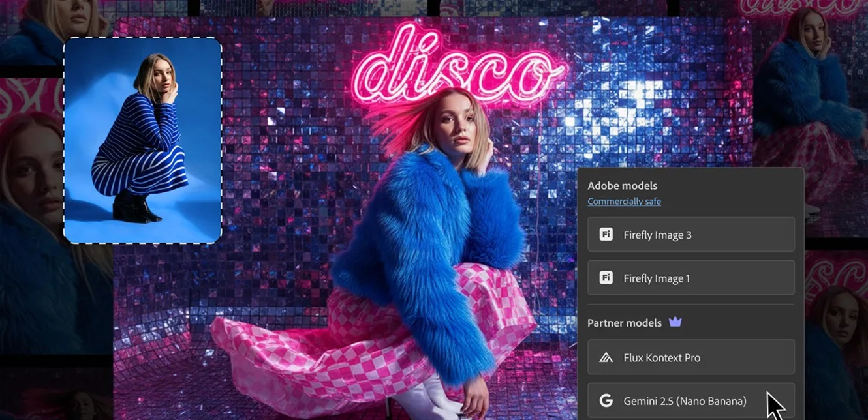Click the Partner models section heading
This screenshot has height=420, width=868.
(x=625, y=323)
